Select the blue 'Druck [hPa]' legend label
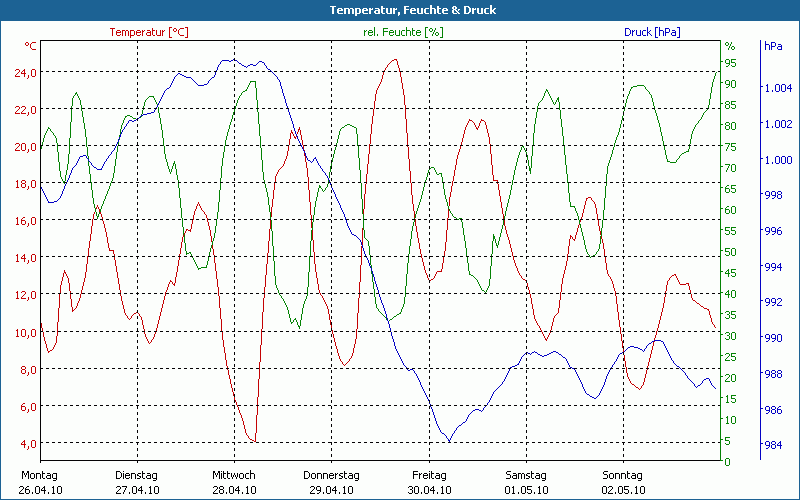The height and width of the screenshot is (500, 800). click(x=651, y=32)
